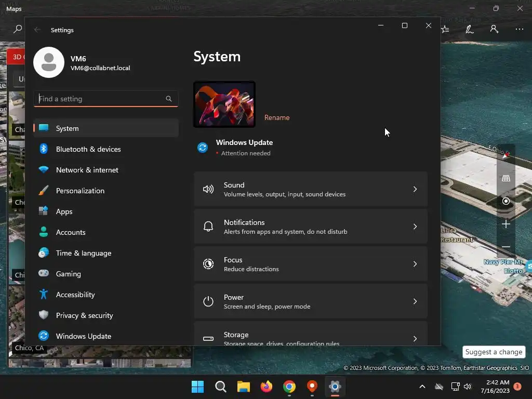Rename this PC via Rename link
Image resolution: width=532 pixels, height=399 pixels.
pos(277,117)
